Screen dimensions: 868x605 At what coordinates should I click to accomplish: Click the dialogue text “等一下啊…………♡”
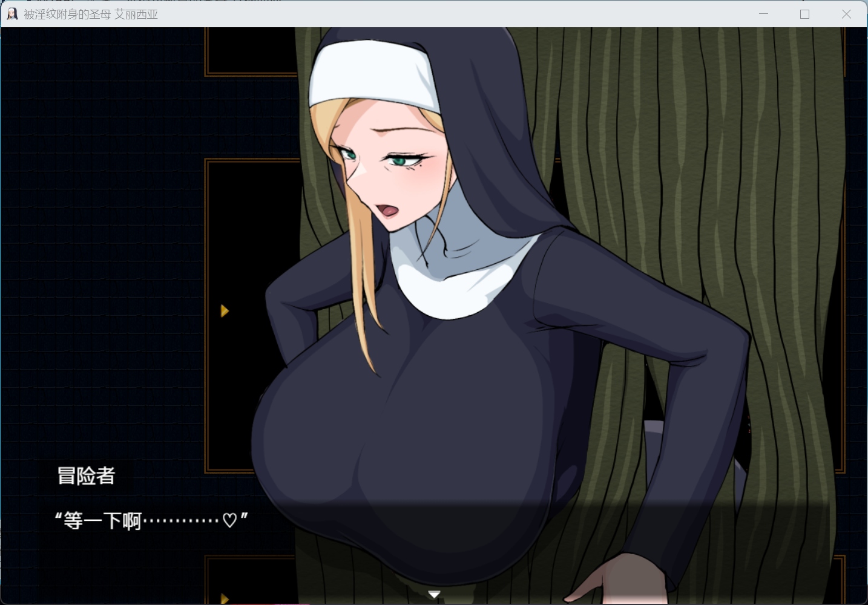pyautogui.click(x=151, y=520)
